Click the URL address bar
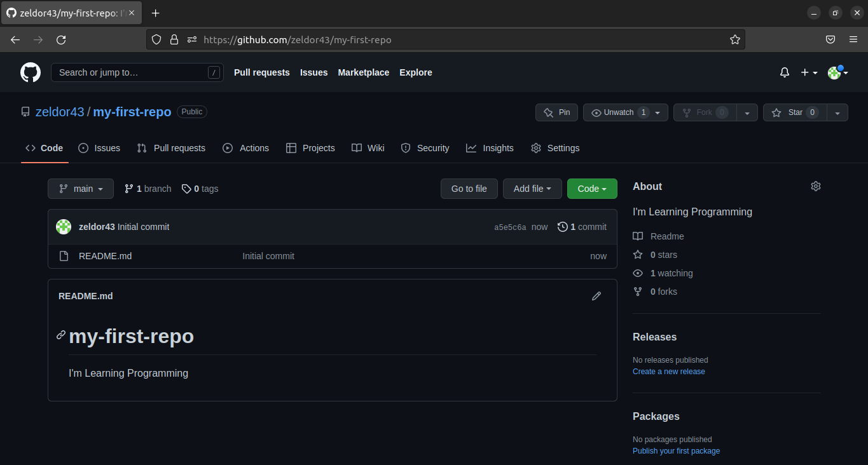The image size is (868, 465). tap(445, 39)
